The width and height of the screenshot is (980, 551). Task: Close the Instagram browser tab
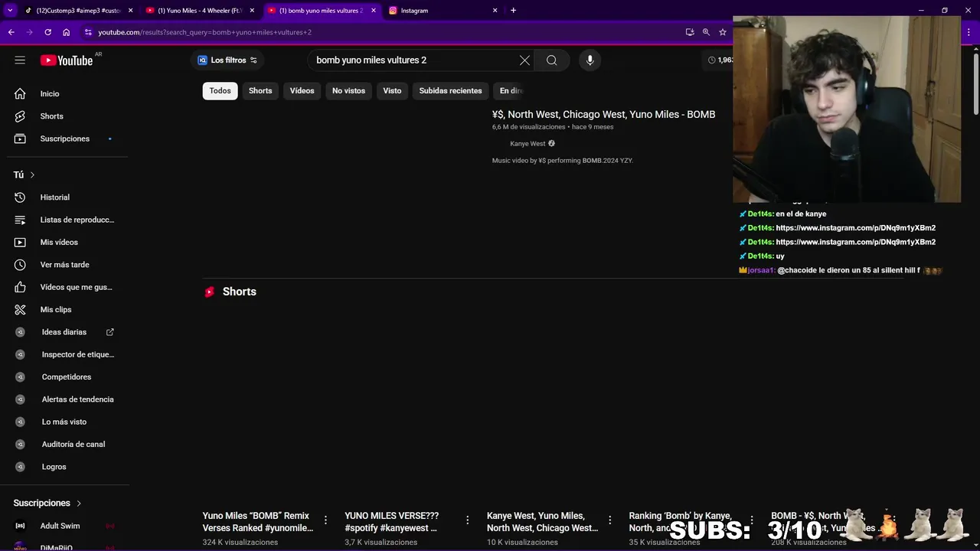[x=495, y=11]
